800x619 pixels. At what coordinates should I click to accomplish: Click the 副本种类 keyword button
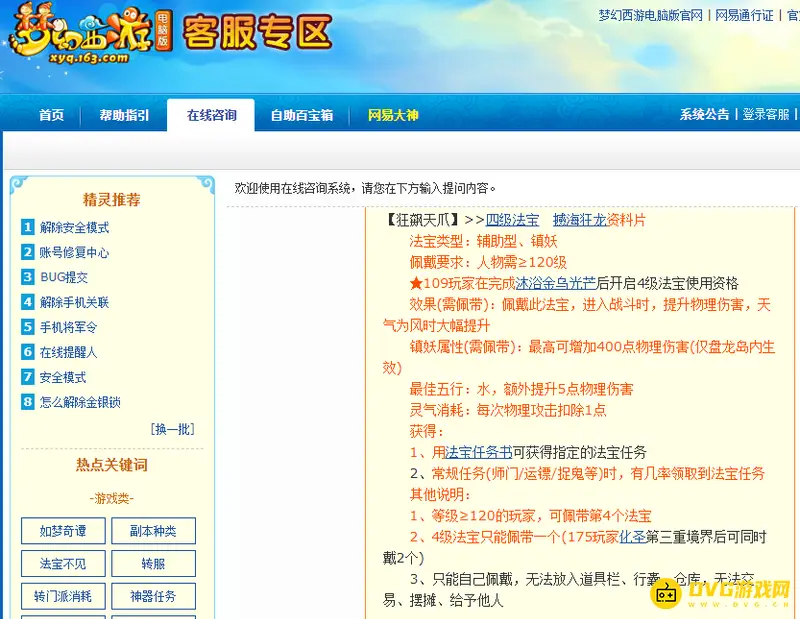[153, 531]
